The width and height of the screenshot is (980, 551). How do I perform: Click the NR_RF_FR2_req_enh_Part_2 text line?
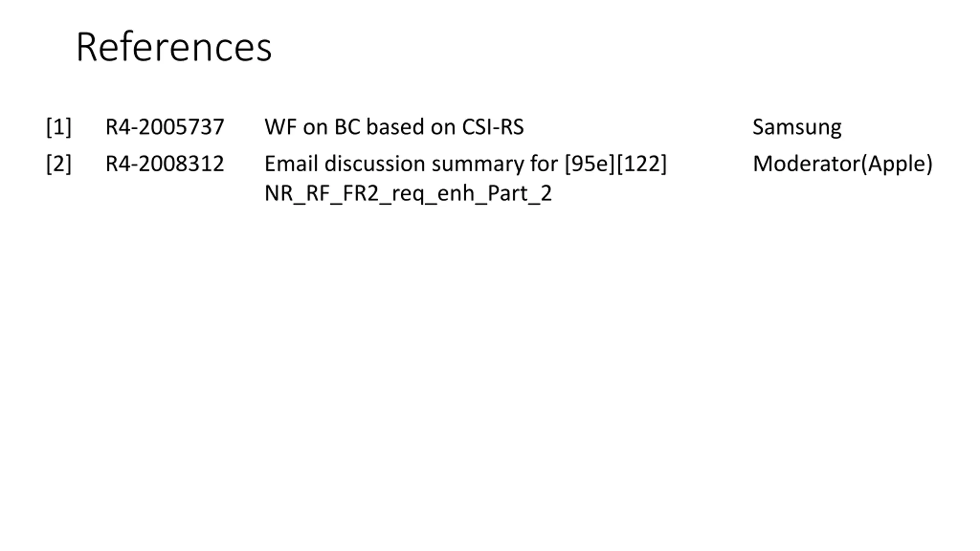point(408,193)
